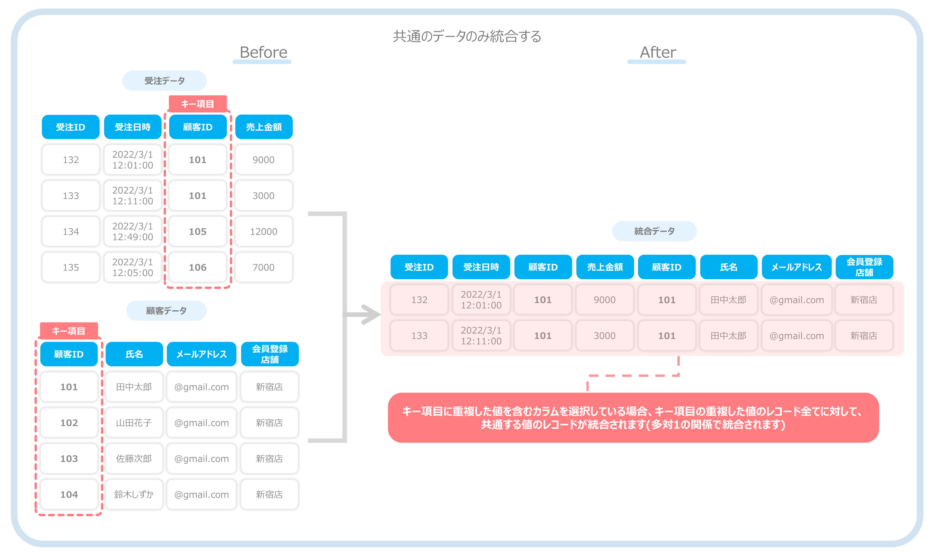Select the 2022/3/1 12:49:00 cell
Screen dimensions: 934x560
[x=133, y=231]
